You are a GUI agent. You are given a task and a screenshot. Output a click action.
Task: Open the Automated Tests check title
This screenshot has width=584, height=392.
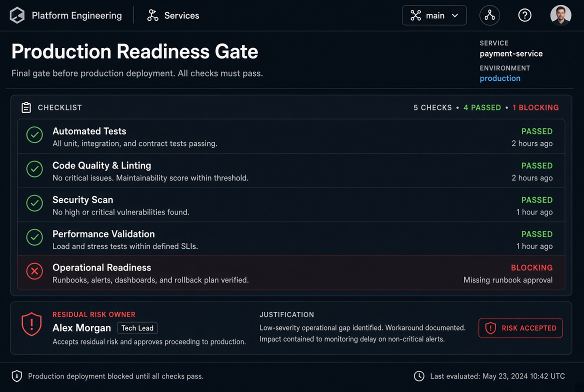click(x=89, y=131)
